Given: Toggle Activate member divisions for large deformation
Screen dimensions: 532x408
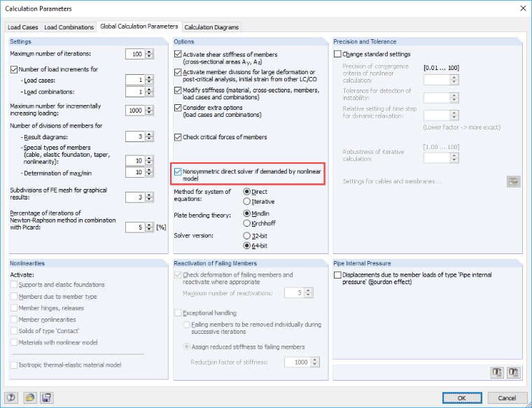Looking at the screenshot, I should coord(178,72).
